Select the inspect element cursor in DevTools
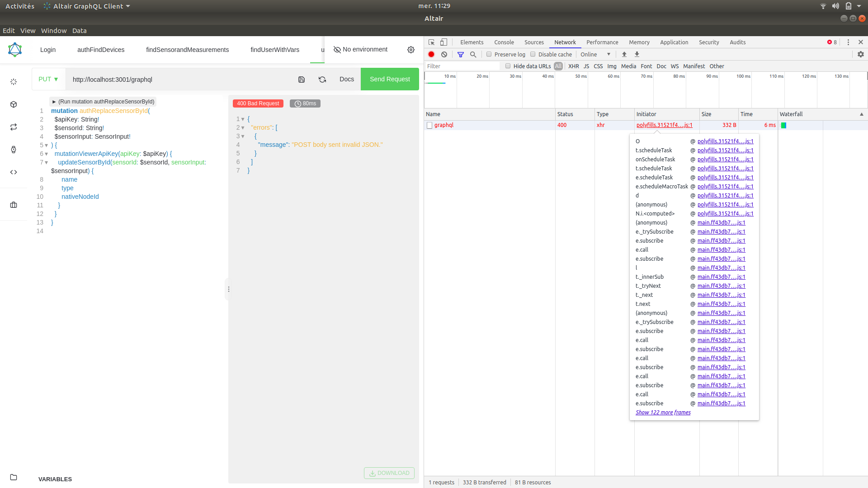Viewport: 868px width, 488px height. tap(431, 42)
